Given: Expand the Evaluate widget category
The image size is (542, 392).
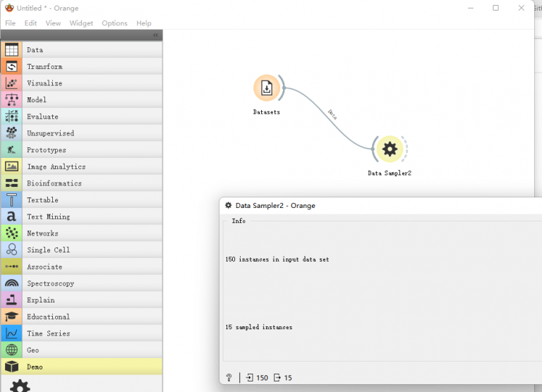Looking at the screenshot, I should [42, 117].
